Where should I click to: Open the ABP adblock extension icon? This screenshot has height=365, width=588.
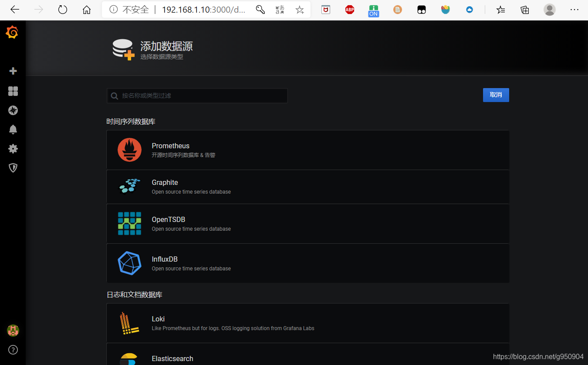(x=350, y=10)
